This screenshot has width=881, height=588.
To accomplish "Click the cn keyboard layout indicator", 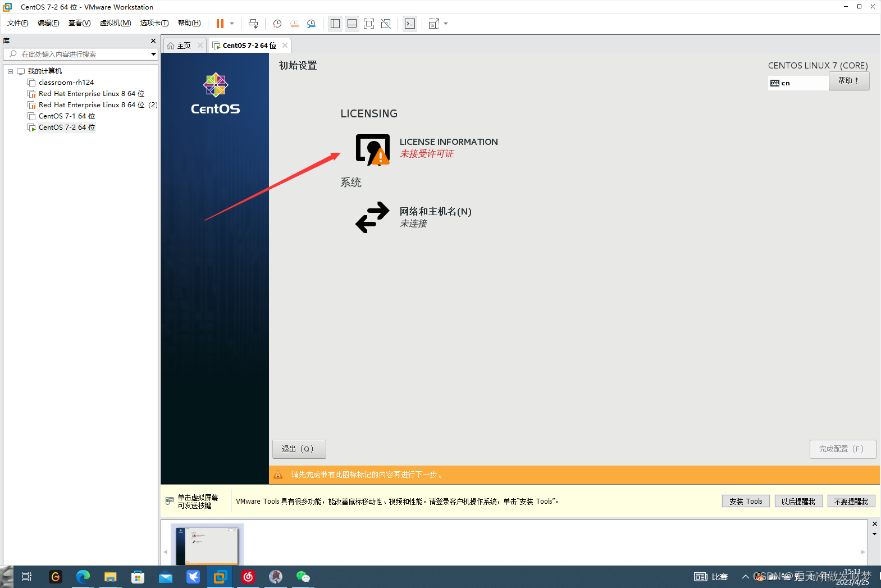I will (x=798, y=83).
